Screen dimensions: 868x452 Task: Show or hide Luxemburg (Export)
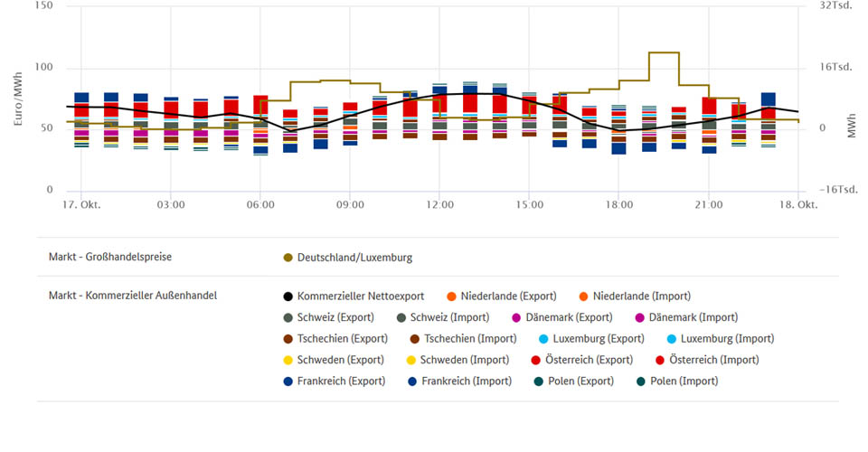591,339
